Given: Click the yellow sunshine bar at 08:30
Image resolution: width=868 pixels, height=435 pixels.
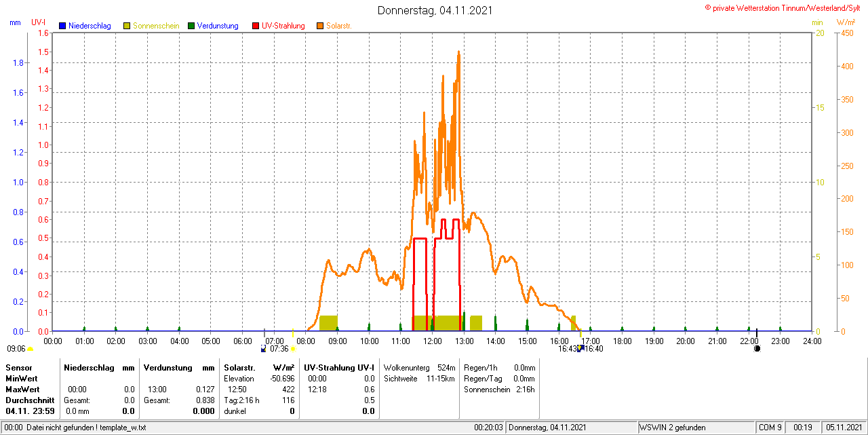Looking at the screenshot, I should (x=328, y=323).
